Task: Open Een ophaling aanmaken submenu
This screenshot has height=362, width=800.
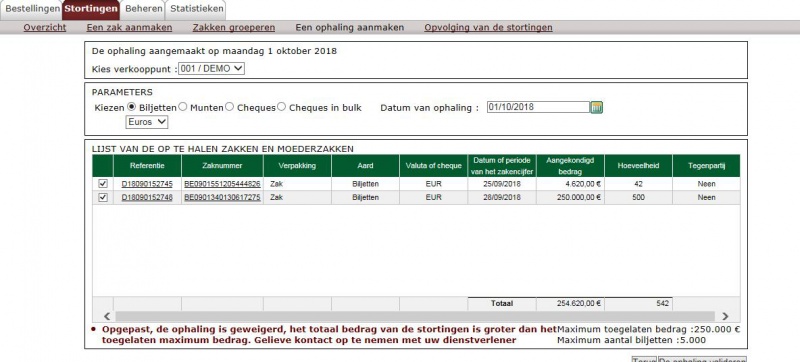Action: coord(349,28)
